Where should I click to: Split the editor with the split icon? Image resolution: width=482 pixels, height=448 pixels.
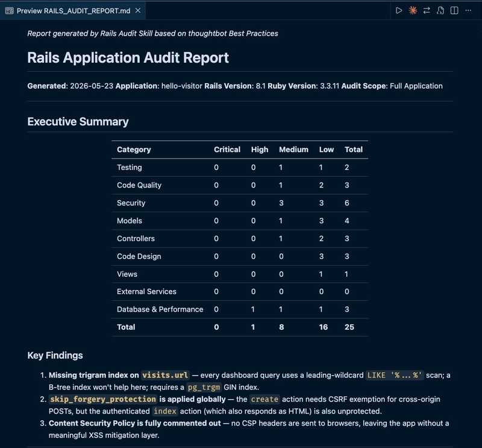pos(454,10)
